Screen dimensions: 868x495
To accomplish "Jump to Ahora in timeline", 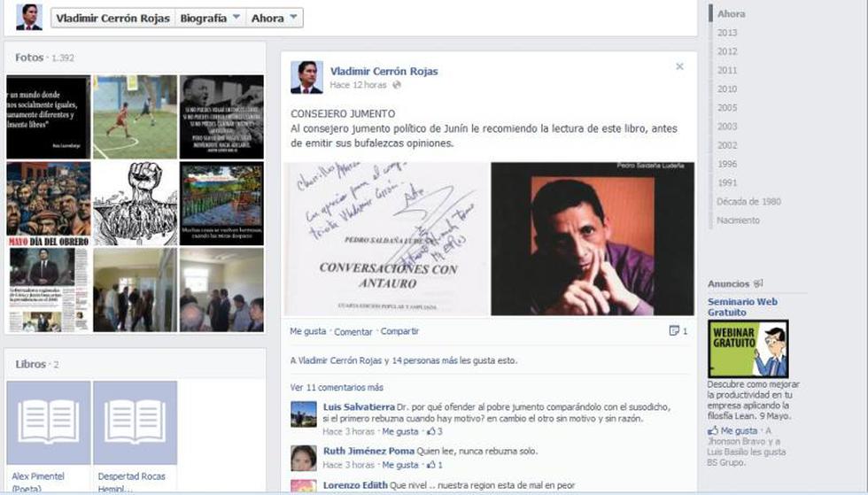I will tap(732, 14).
